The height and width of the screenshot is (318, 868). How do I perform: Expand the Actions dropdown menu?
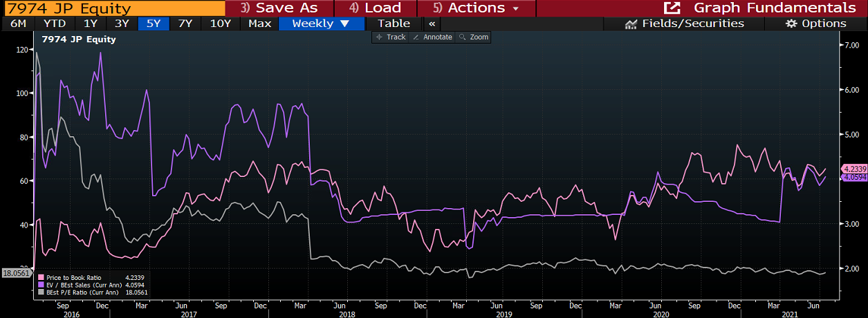476,8
